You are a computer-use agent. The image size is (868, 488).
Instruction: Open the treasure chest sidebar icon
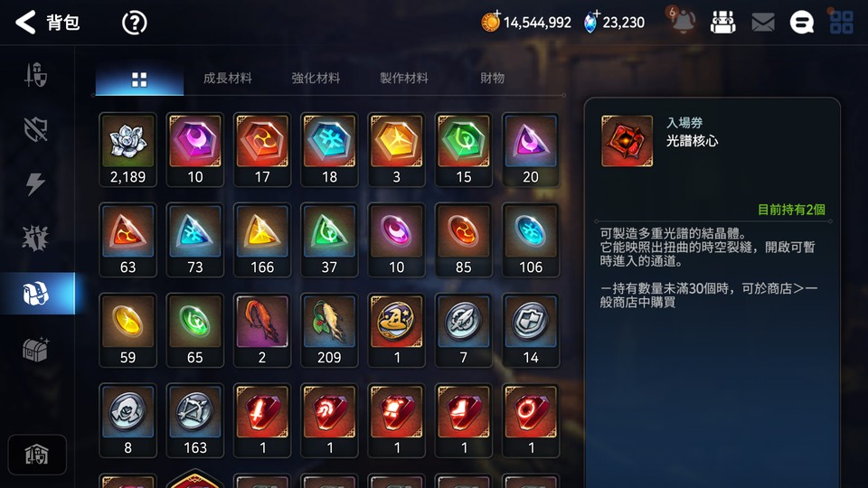pyautogui.click(x=36, y=349)
